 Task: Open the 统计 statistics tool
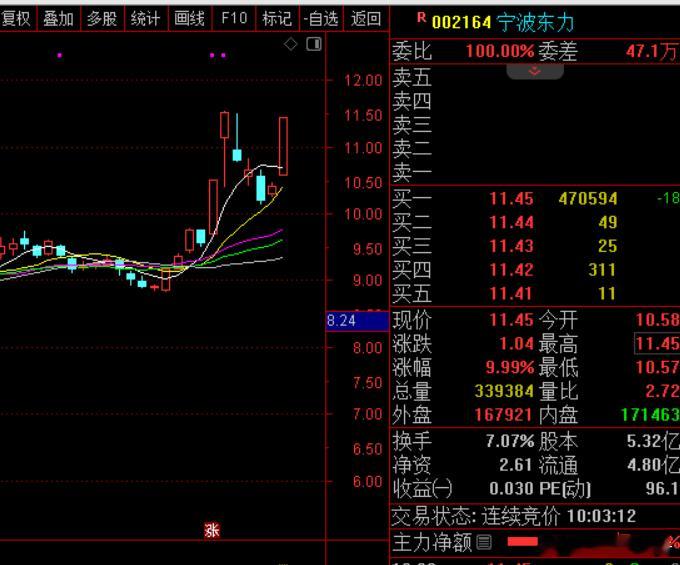(146, 18)
